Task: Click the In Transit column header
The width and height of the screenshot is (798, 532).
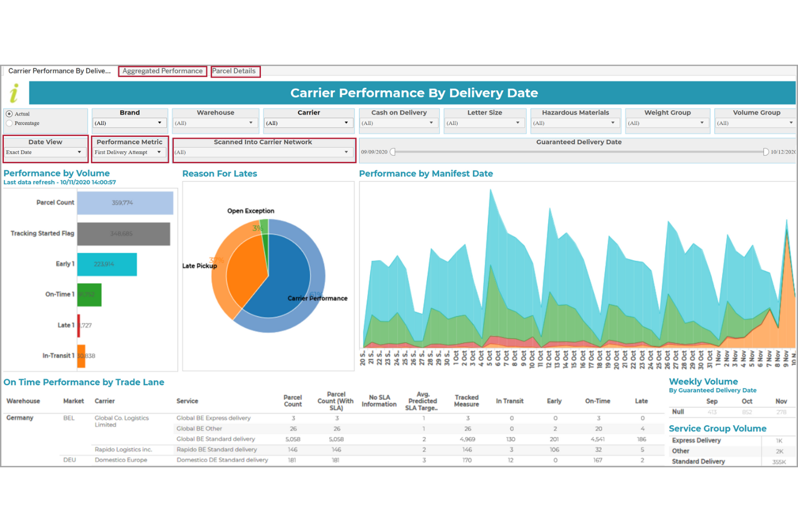Action: coord(510,402)
